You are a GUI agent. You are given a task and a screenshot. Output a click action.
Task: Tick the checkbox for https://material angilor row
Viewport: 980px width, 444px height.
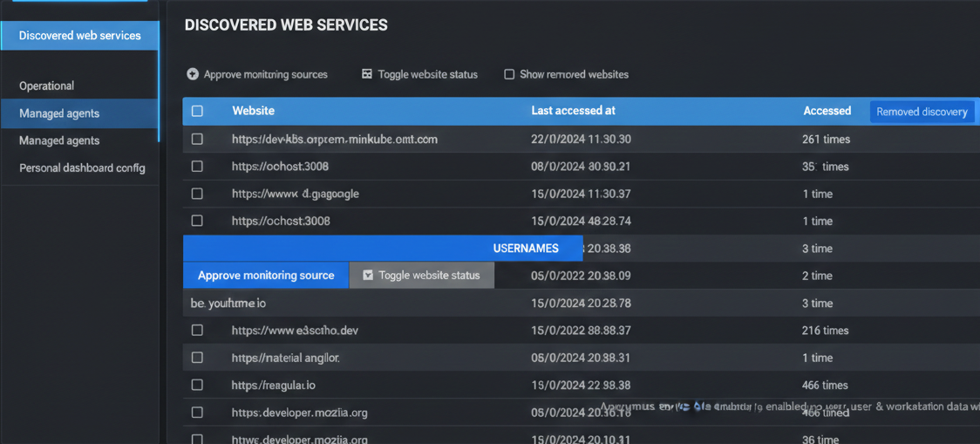tap(197, 358)
